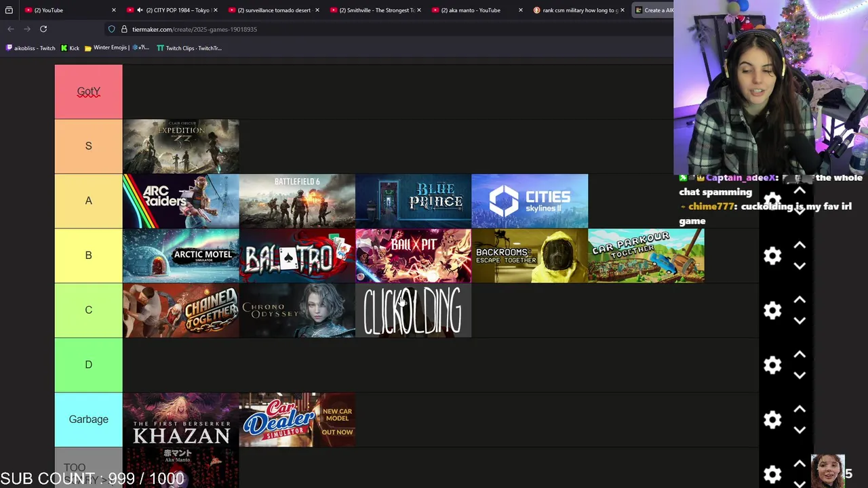
Task: Select the Chained Together game tile
Action: click(181, 310)
